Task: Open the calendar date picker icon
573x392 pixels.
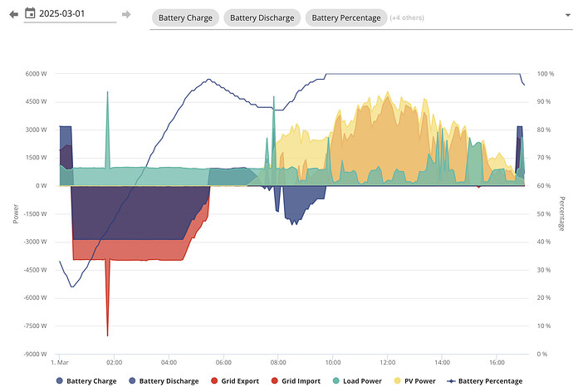Action: 30,13
